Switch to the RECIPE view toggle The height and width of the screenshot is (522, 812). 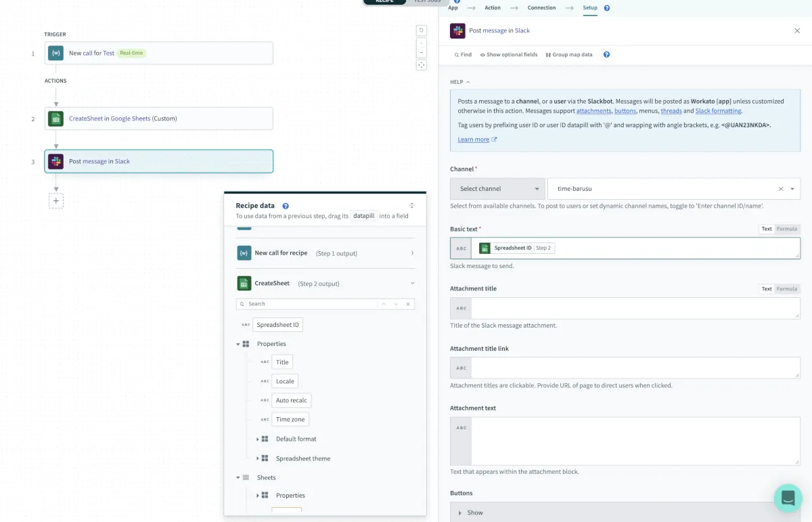pos(384,1)
